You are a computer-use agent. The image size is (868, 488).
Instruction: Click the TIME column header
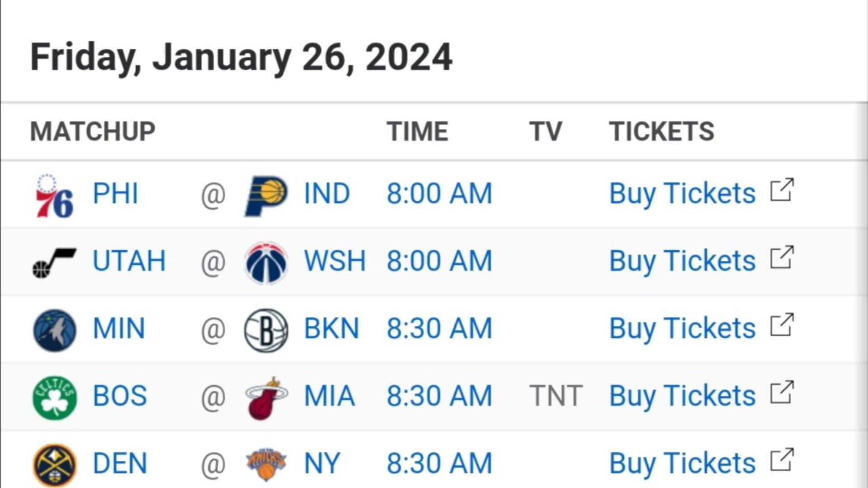pos(417,131)
